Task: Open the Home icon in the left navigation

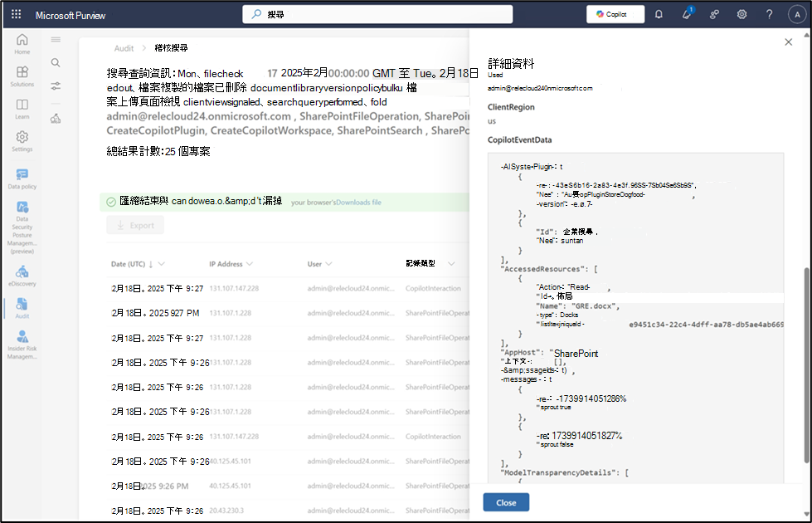Action: point(22,40)
